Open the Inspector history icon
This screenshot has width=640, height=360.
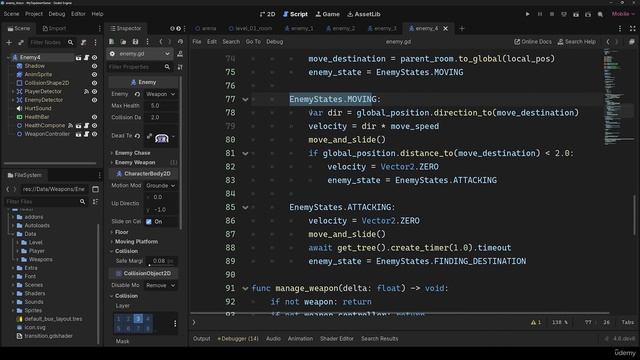pyautogui.click(x=180, y=42)
